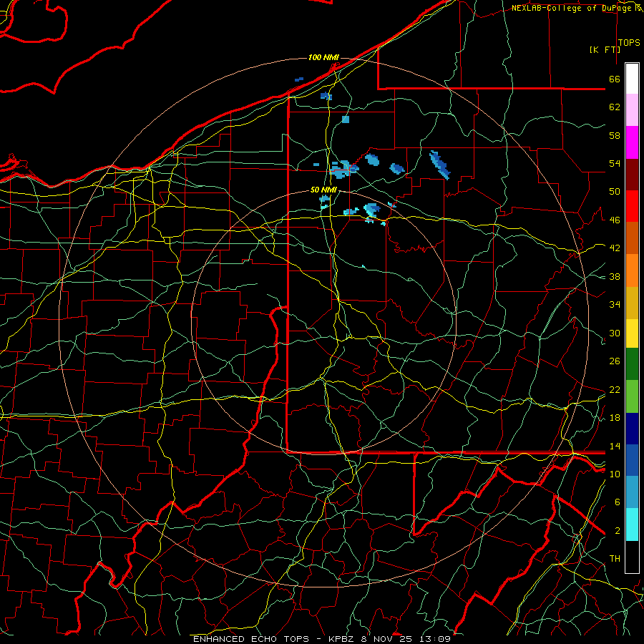Click the dark green legend swatch
The height and width of the screenshot is (644, 644).
(632, 364)
